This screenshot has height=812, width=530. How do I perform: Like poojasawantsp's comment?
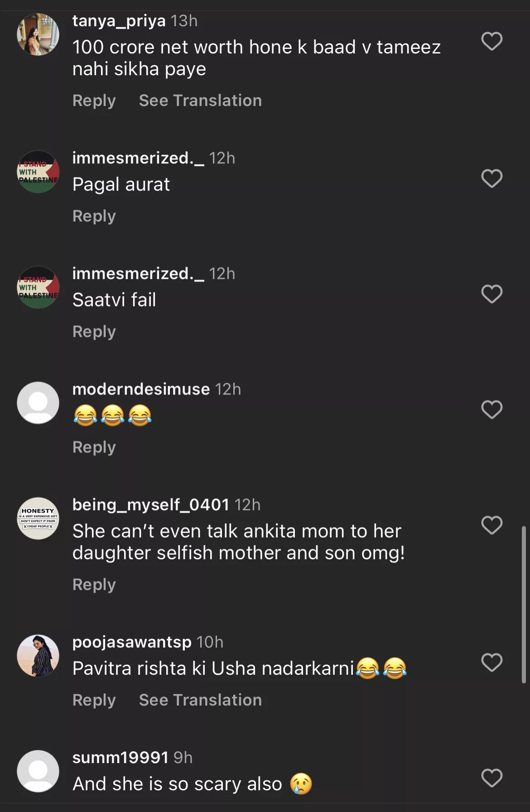point(491,663)
